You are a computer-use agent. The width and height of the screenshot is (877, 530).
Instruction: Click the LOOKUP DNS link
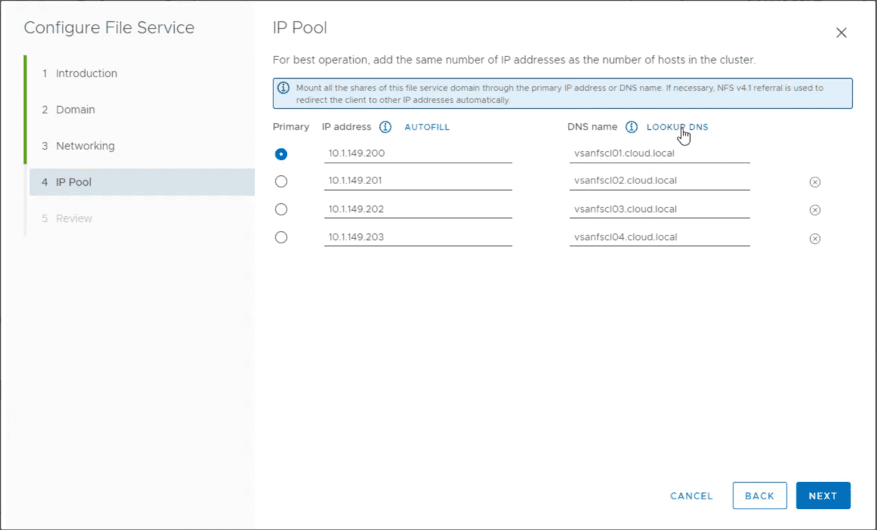point(677,127)
